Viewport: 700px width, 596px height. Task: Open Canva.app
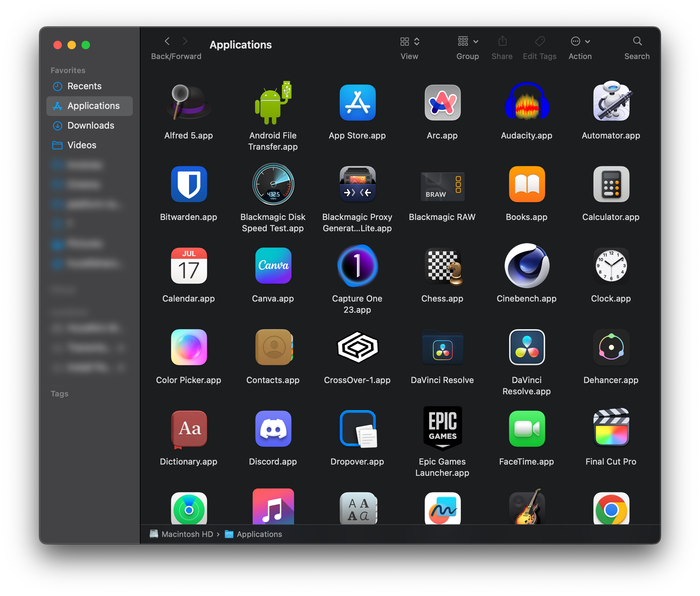(273, 266)
